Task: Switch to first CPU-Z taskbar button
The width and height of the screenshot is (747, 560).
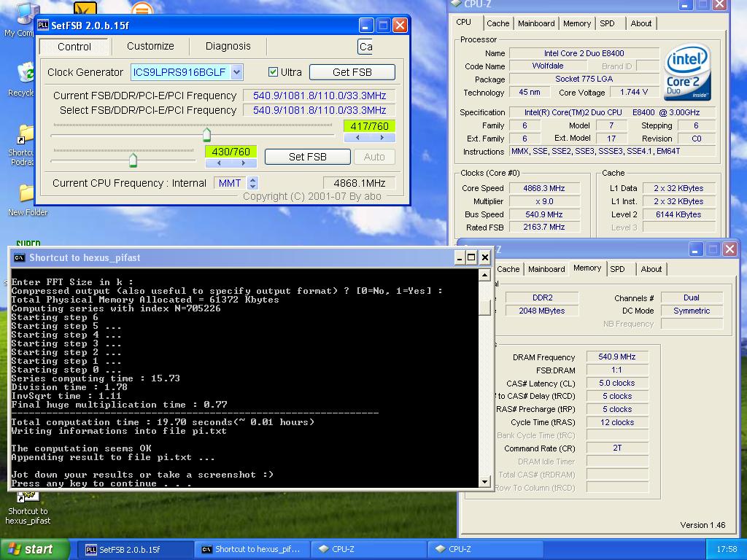Action: tap(368, 549)
